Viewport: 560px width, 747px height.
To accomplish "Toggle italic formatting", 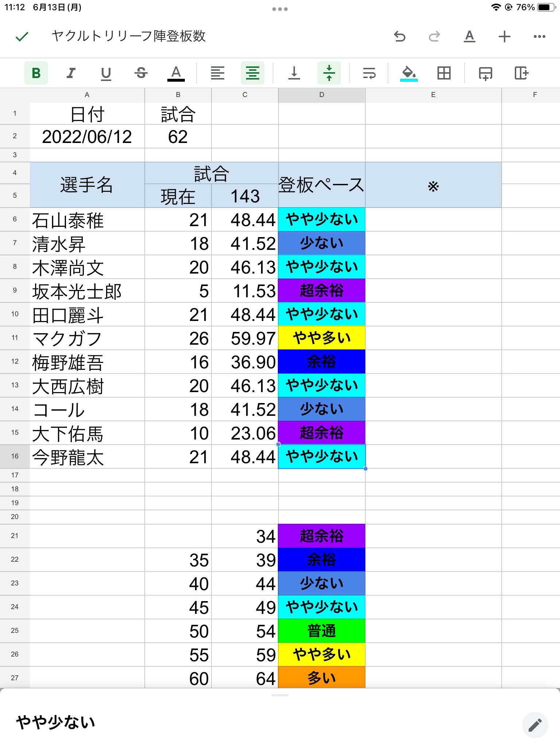I will tap(71, 73).
